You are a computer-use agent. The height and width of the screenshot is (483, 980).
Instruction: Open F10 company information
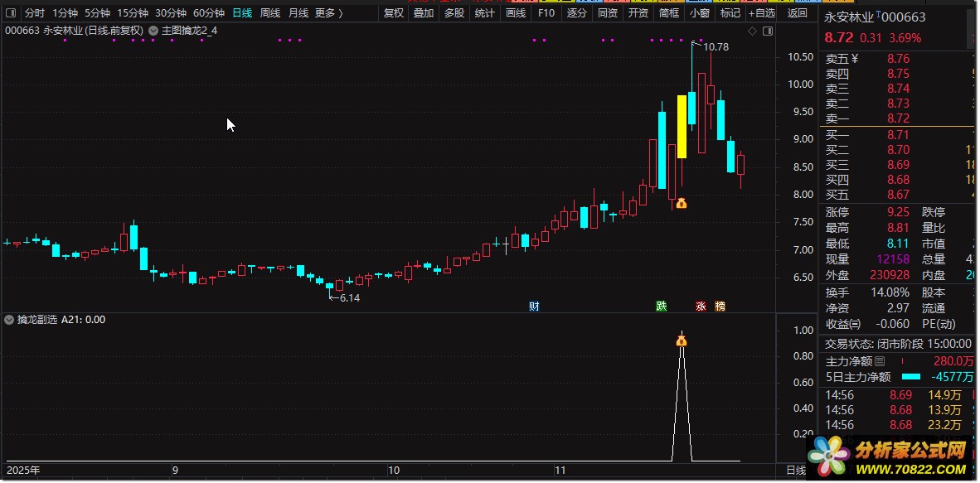click(x=546, y=13)
